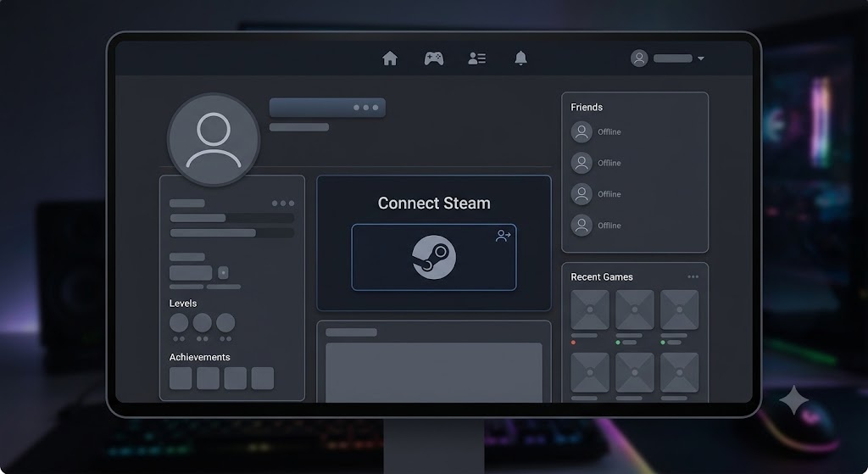Open the first Recent Games thumbnail, bottom row
This screenshot has height=474, width=868.
(590, 372)
